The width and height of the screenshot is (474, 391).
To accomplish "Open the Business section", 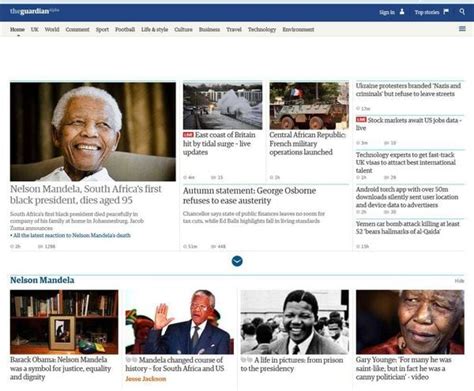I will click(x=209, y=29).
